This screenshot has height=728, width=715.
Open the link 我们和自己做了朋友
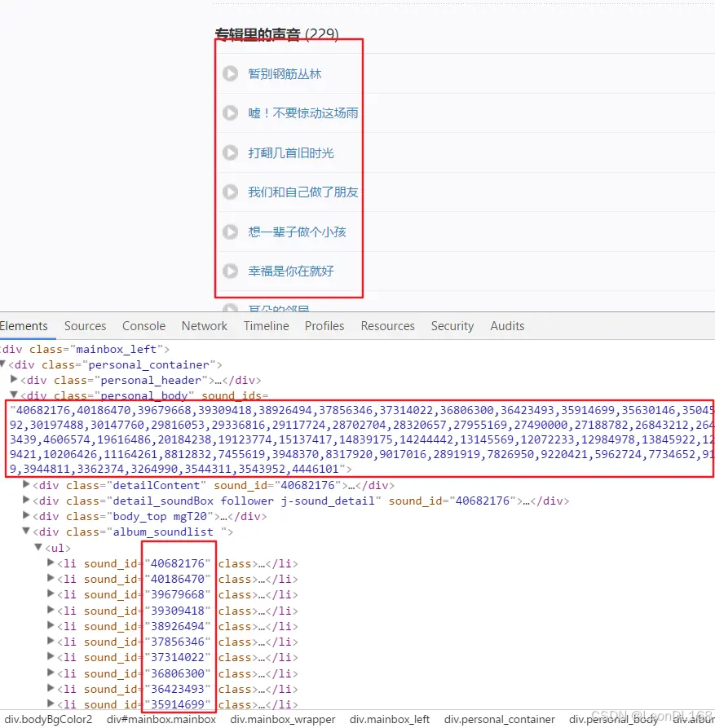[x=303, y=192]
